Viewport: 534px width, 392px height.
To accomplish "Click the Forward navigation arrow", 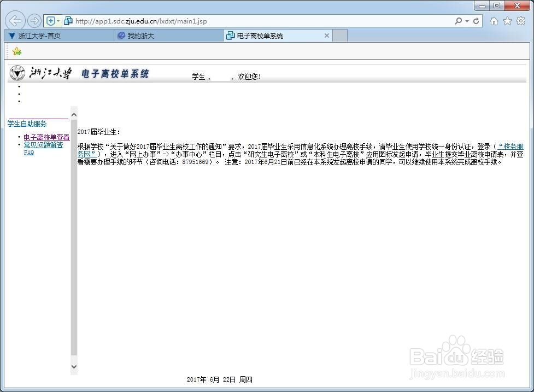I will tap(33, 21).
